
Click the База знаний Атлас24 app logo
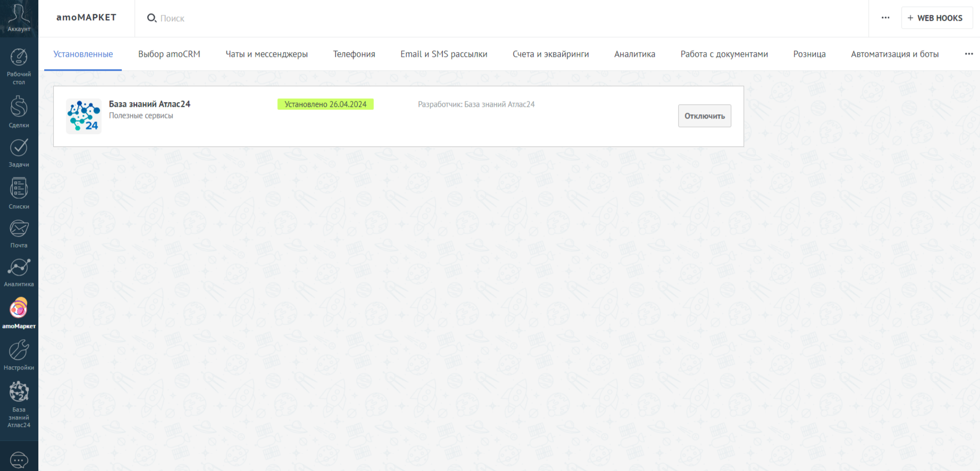coord(84,116)
